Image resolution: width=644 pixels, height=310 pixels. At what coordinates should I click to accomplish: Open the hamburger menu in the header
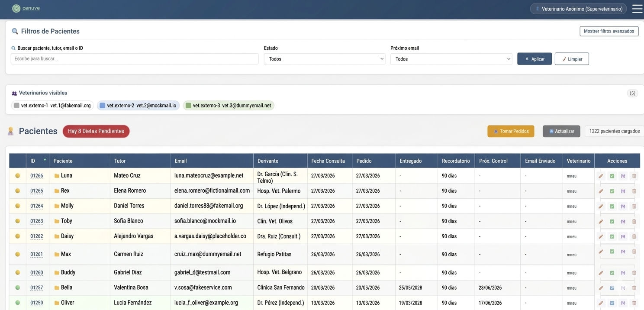637,9
